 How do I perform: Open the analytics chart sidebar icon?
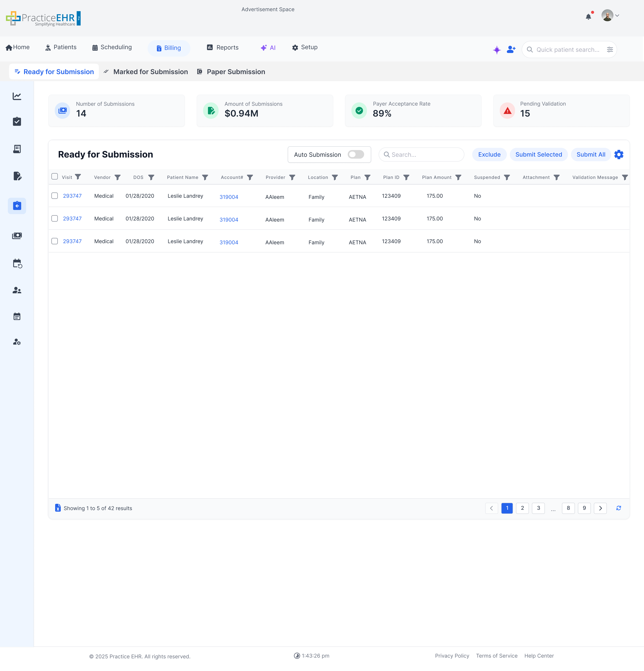[x=17, y=97]
